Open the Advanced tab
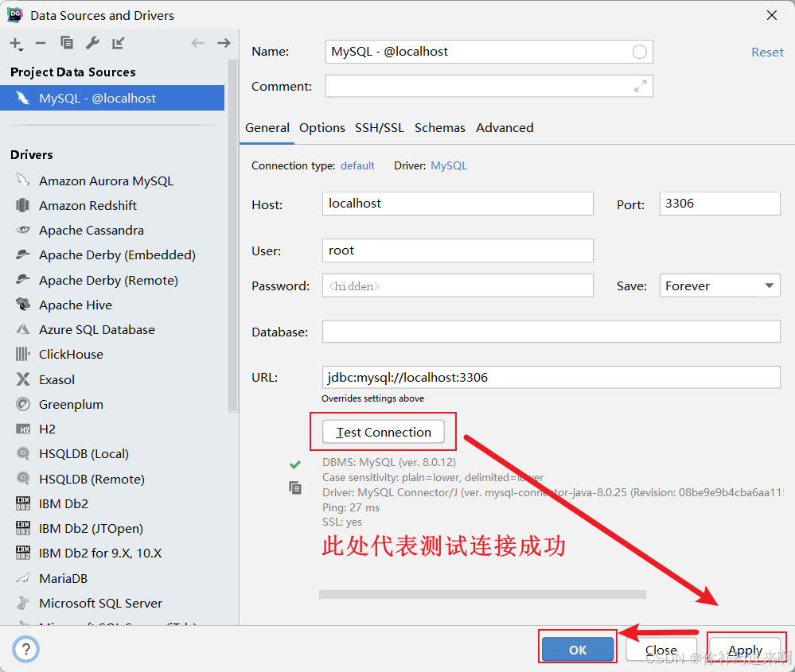The height and width of the screenshot is (672, 795). point(505,128)
